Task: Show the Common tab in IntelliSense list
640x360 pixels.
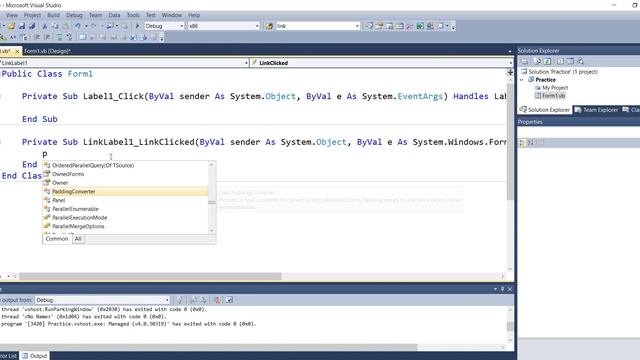Action: [x=57, y=239]
